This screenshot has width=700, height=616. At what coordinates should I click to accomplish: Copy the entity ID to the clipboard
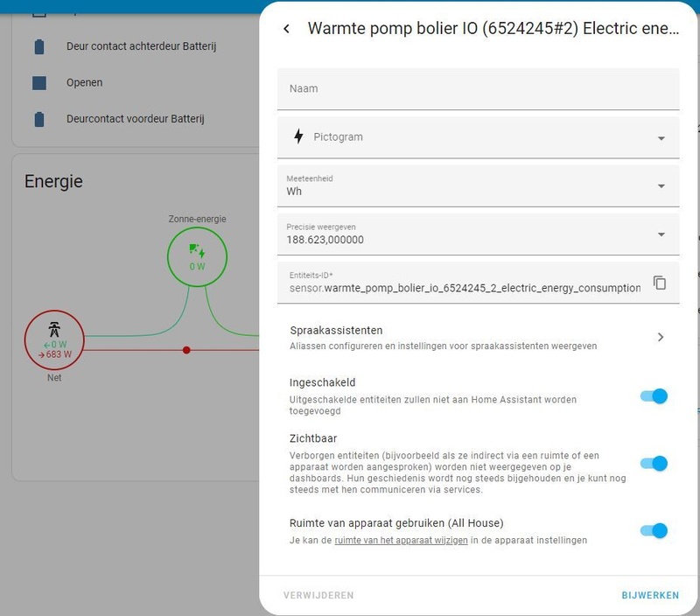[x=660, y=283]
